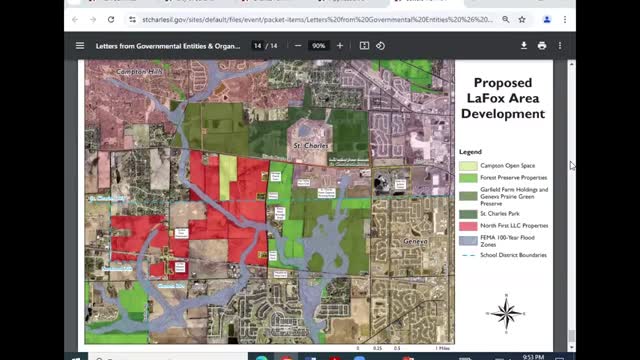Open the Chrome three-dot menu

[565, 20]
